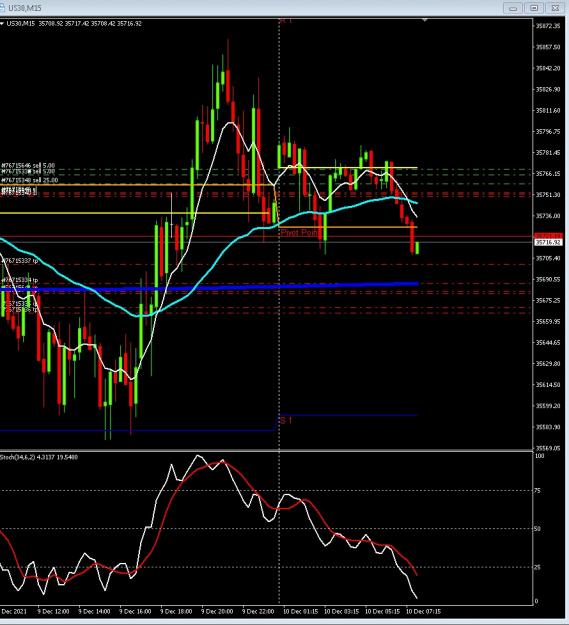Click 10 Dec 01:15 on time axis
The image size is (569, 625).
tap(300, 611)
